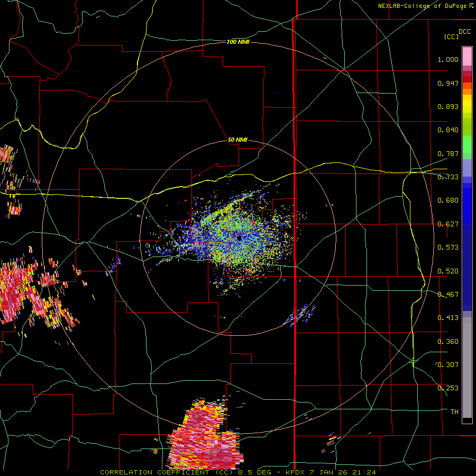The height and width of the screenshot is (476, 476).
Task: Click the [CC] unit label
Action: pos(452,36)
